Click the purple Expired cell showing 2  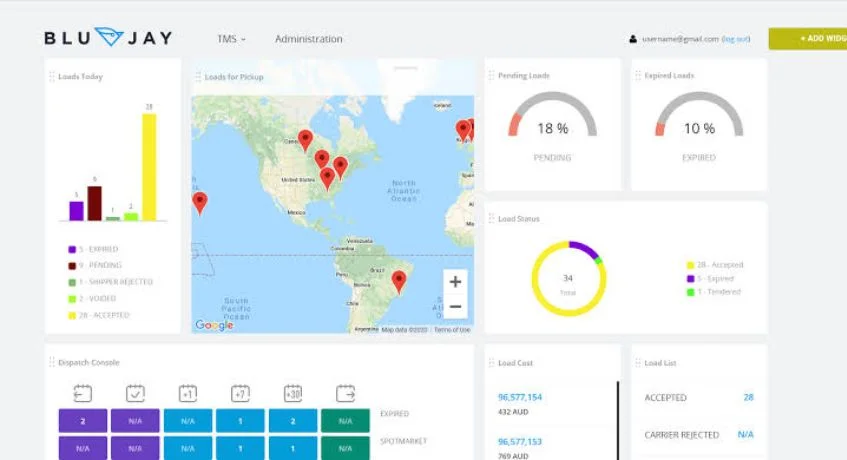click(x=83, y=421)
